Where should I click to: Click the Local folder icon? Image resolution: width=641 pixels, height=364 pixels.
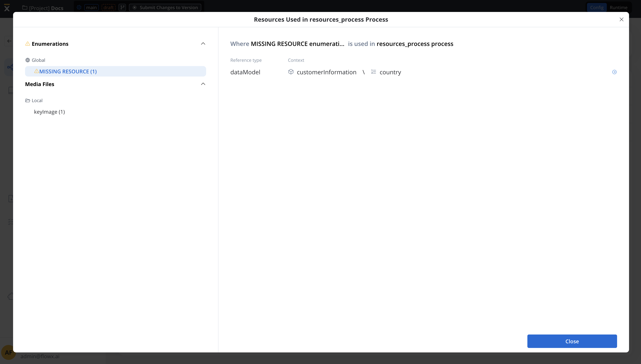(x=27, y=100)
